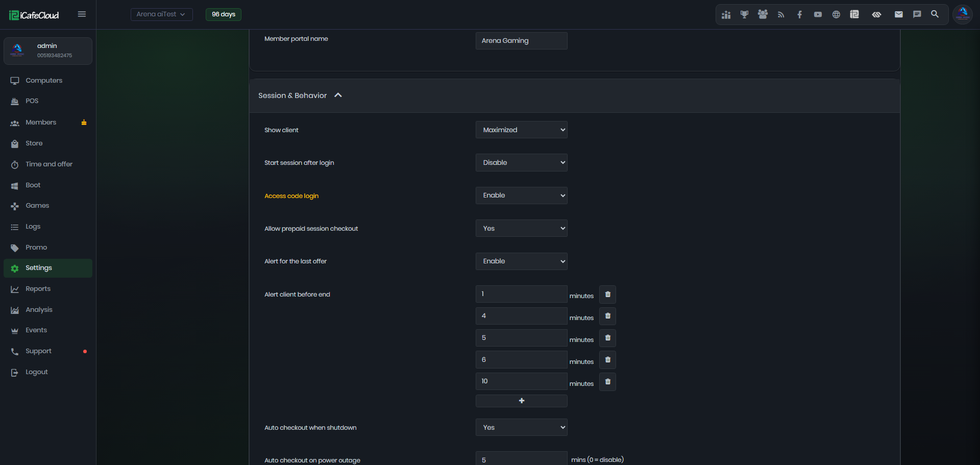Viewport: 980px width, 465px height.
Task: Add a new alert time with plus button
Action: [522, 401]
